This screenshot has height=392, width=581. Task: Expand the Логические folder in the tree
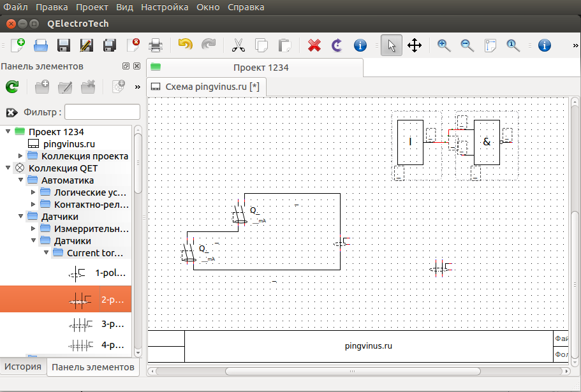pyautogui.click(x=33, y=192)
